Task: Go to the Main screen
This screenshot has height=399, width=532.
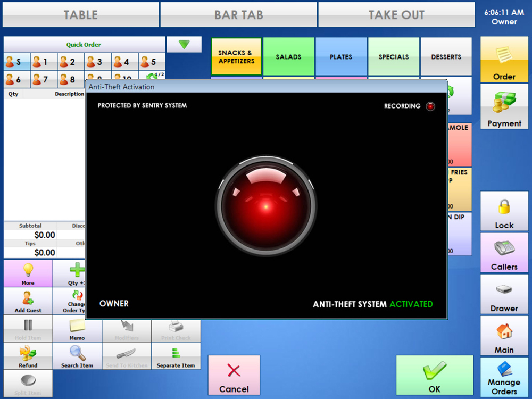Action: pos(504,336)
